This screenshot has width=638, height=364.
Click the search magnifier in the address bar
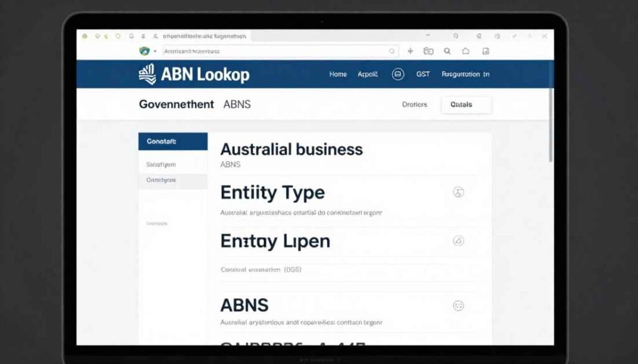point(391,52)
